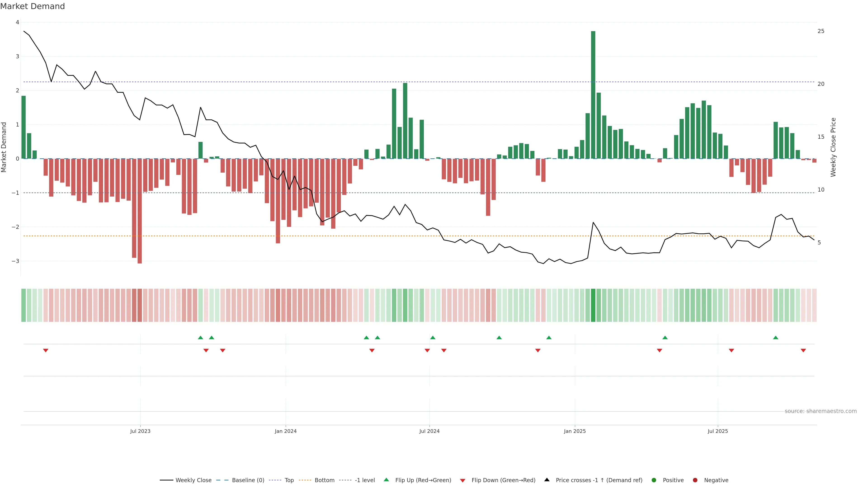Click the last red flip-down marker at far right
Image resolution: width=868 pixels, height=488 pixels.
pos(803,351)
